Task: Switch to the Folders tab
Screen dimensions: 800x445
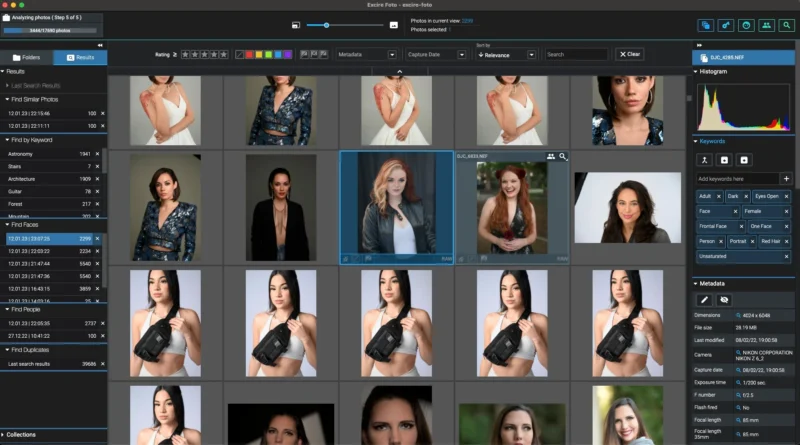Action: [27, 58]
